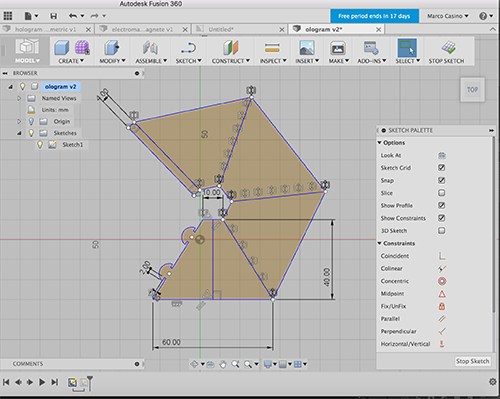Viewport: 500px width, 399px height.
Task: Click the Insert image icon
Action: tap(307, 48)
